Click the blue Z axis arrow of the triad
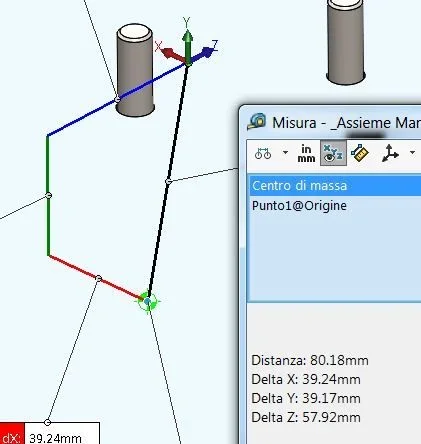This screenshot has height=444, width=421. (208, 51)
